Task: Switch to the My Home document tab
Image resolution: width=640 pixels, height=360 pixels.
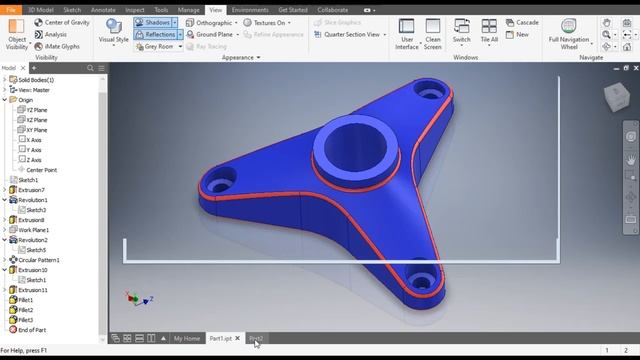Action: click(187, 338)
